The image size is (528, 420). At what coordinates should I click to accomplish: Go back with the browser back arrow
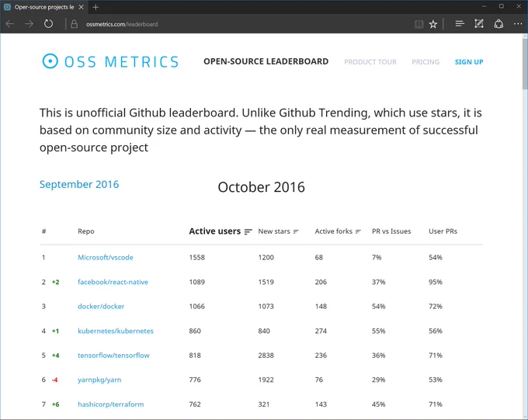[x=10, y=24]
